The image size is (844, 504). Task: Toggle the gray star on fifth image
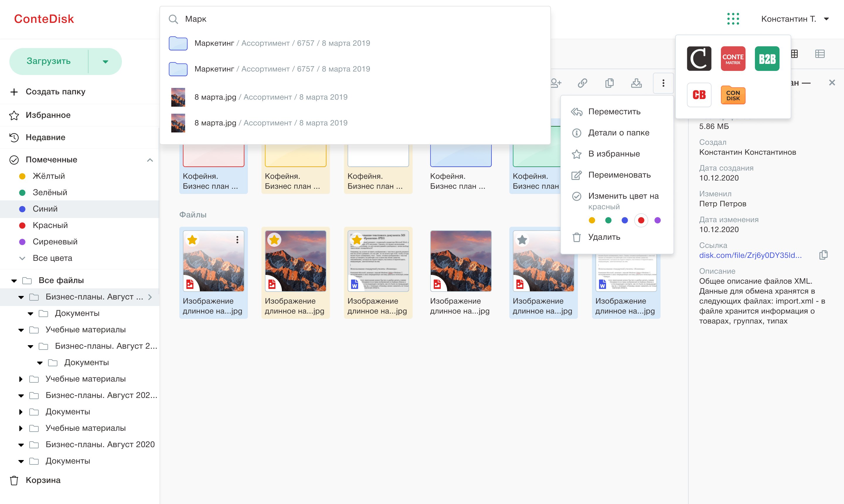[x=522, y=240]
